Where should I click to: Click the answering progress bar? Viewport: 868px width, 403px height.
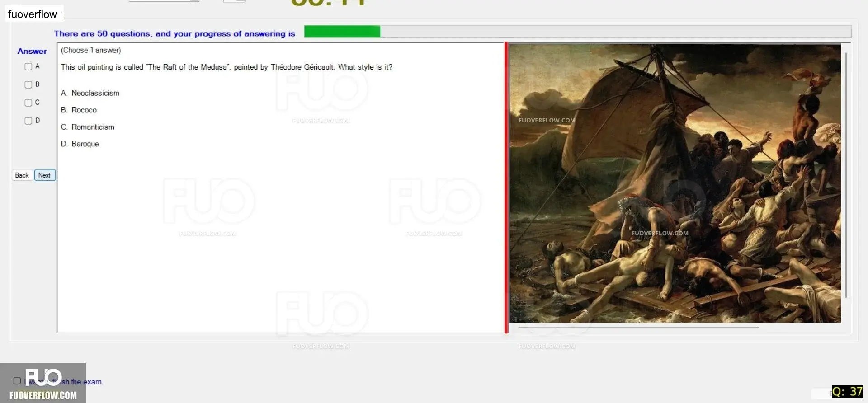click(577, 32)
